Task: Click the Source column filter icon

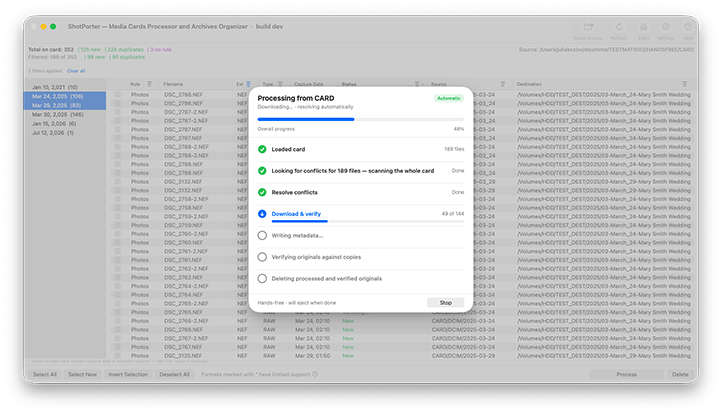Action: point(503,84)
